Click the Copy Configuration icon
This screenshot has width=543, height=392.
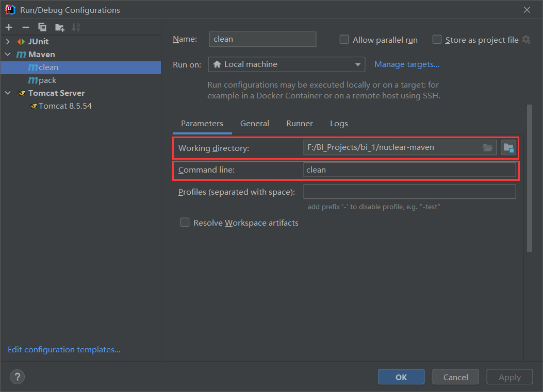click(42, 27)
